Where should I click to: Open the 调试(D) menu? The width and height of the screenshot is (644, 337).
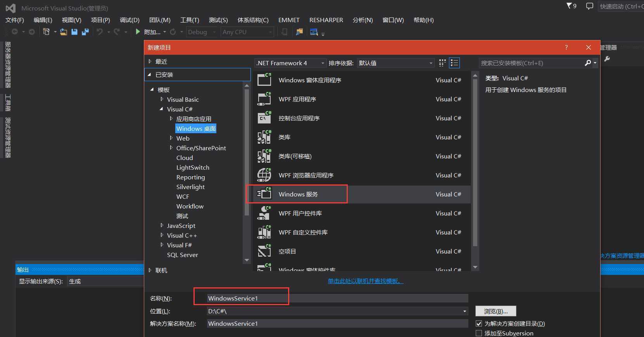click(129, 20)
